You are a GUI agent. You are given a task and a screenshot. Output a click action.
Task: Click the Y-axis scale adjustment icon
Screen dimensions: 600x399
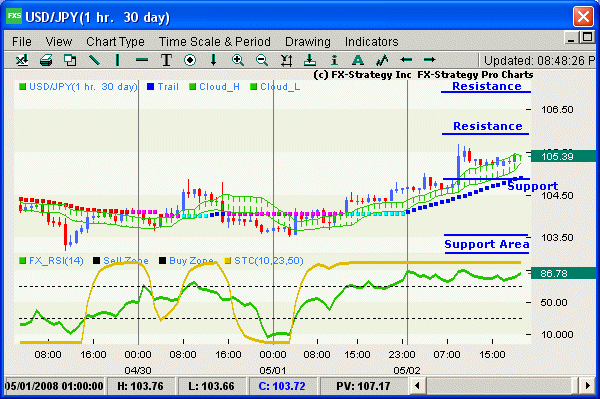[x=286, y=60]
